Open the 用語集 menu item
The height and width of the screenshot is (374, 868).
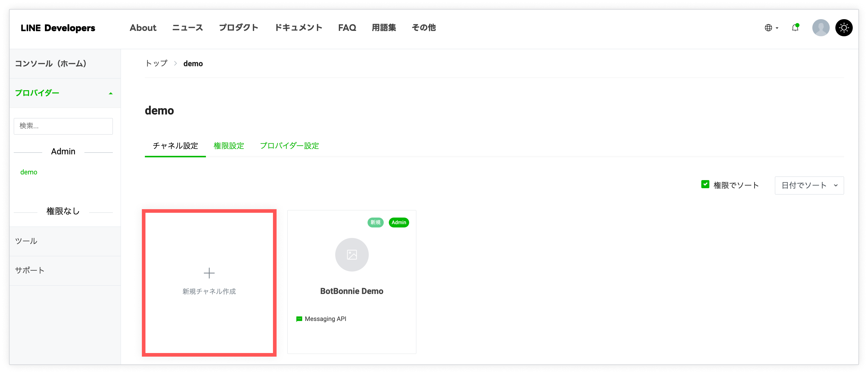[384, 28]
